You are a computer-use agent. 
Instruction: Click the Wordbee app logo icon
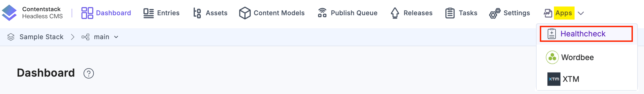552,57
